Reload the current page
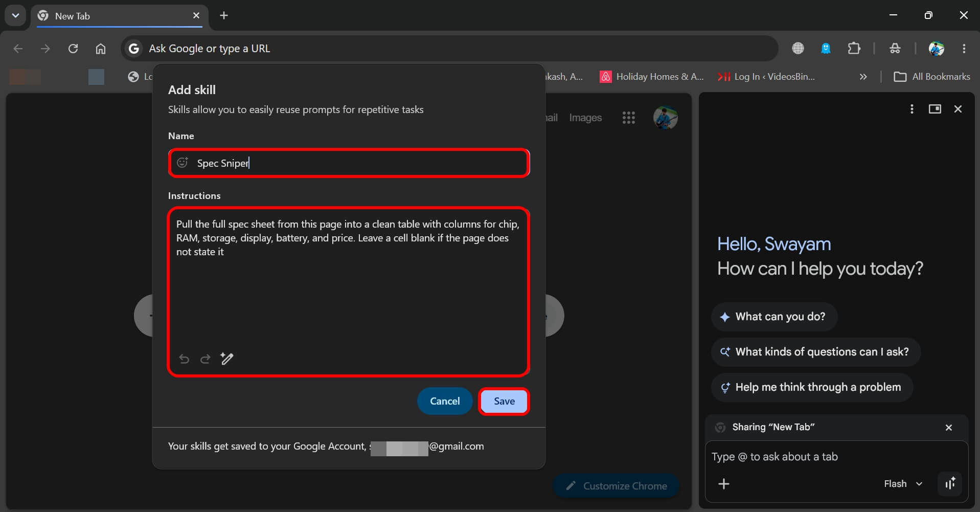Image resolution: width=980 pixels, height=512 pixels. (73, 49)
